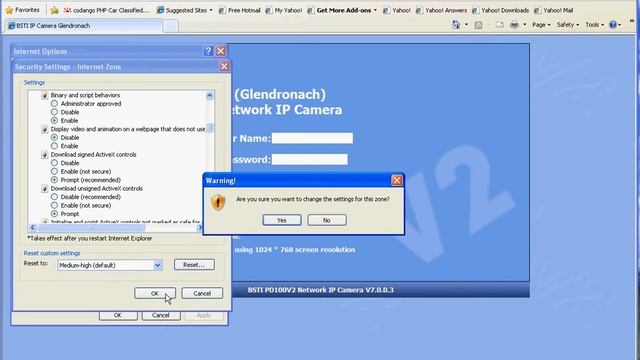
Task: Open the Favorites star button
Action: (x=22, y=10)
